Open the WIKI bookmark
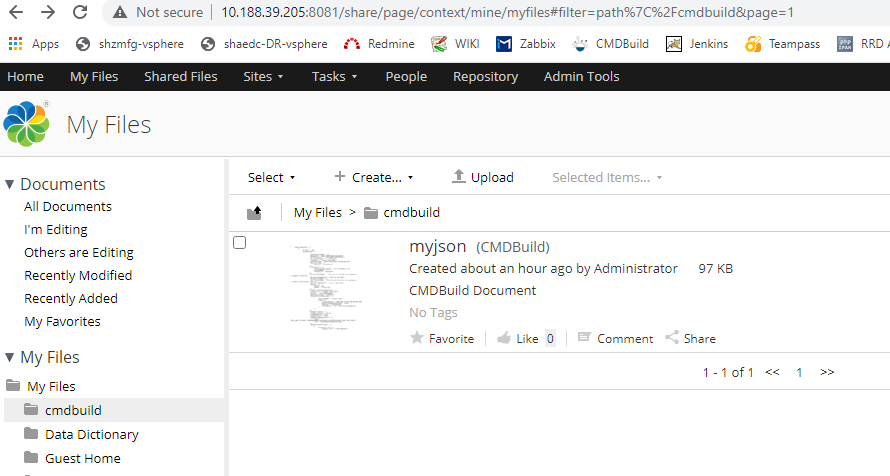890x476 pixels. (455, 44)
